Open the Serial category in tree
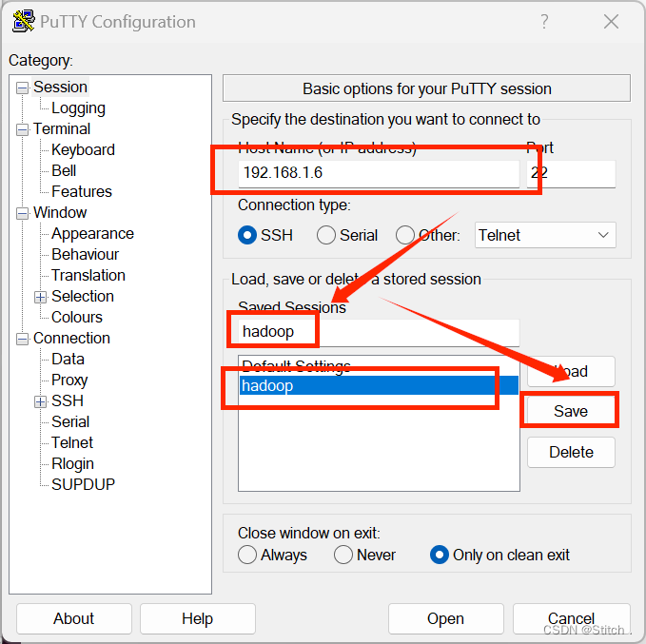 click(x=70, y=422)
